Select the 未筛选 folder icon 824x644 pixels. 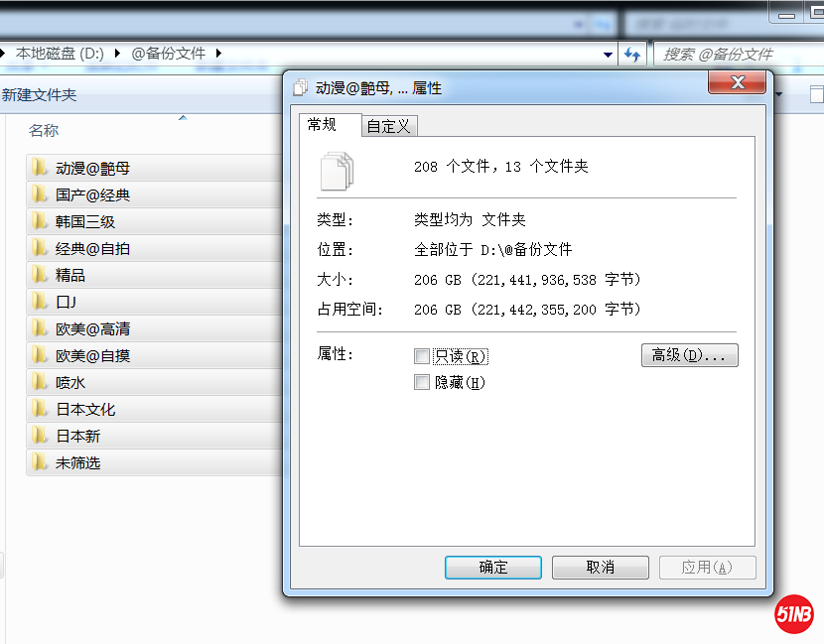click(40, 462)
